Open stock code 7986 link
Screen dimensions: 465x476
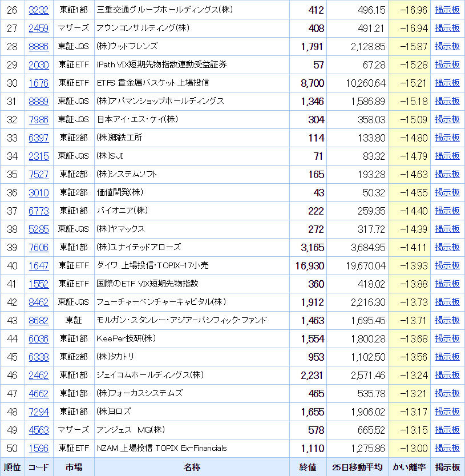point(39,120)
